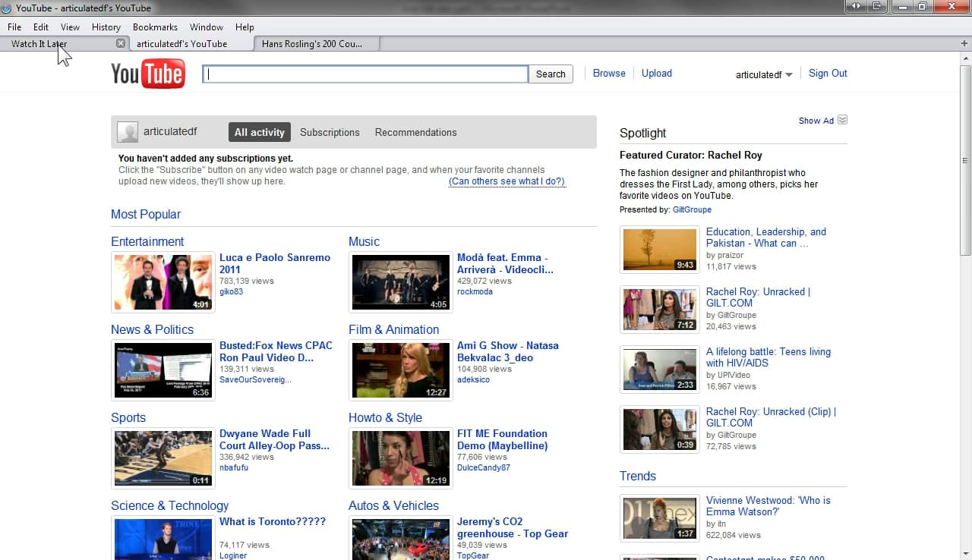This screenshot has width=972, height=560.
Task: Switch to Hans Rosling's 200 Countries tab
Action: [317, 43]
